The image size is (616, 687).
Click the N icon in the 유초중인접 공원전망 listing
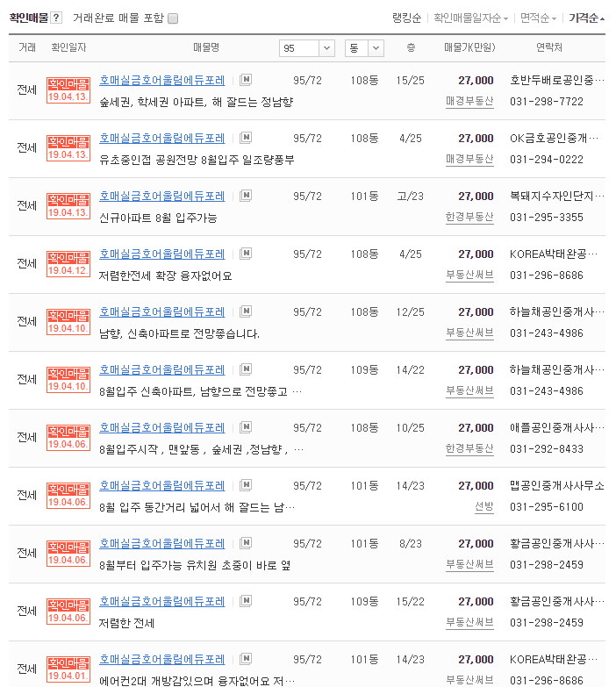pyautogui.click(x=246, y=138)
